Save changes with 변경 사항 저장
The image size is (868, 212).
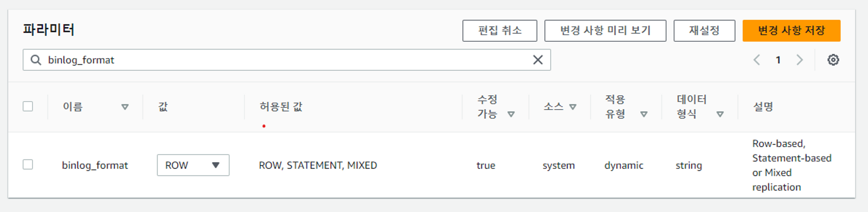pyautogui.click(x=792, y=30)
